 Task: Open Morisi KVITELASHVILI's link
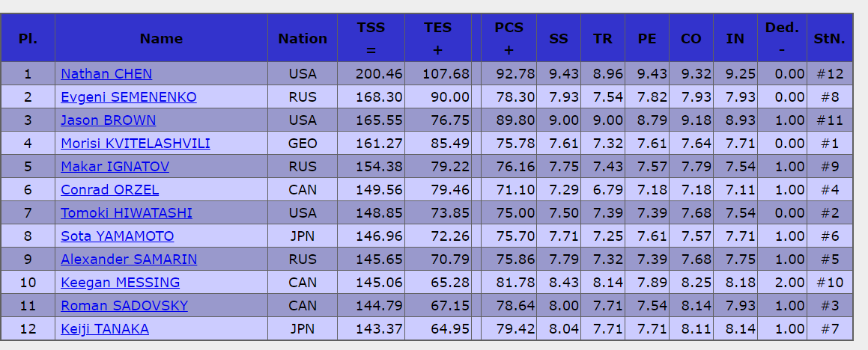136,143
